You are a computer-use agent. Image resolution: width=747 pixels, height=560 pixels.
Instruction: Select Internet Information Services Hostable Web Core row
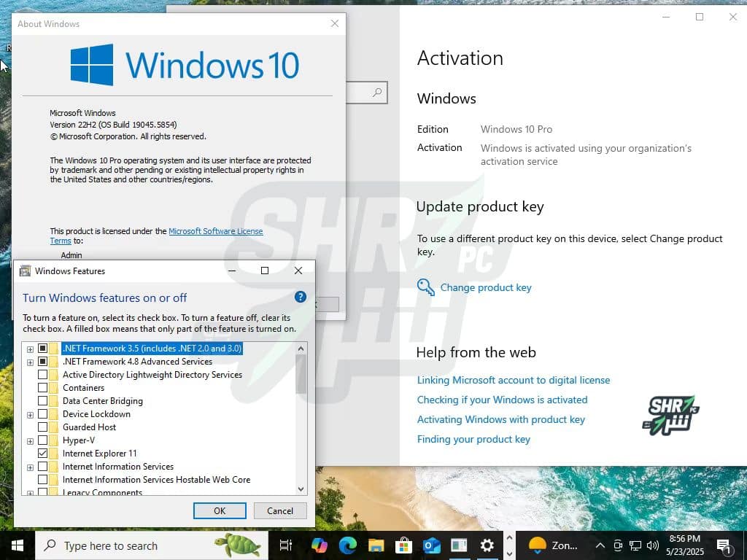156,480
